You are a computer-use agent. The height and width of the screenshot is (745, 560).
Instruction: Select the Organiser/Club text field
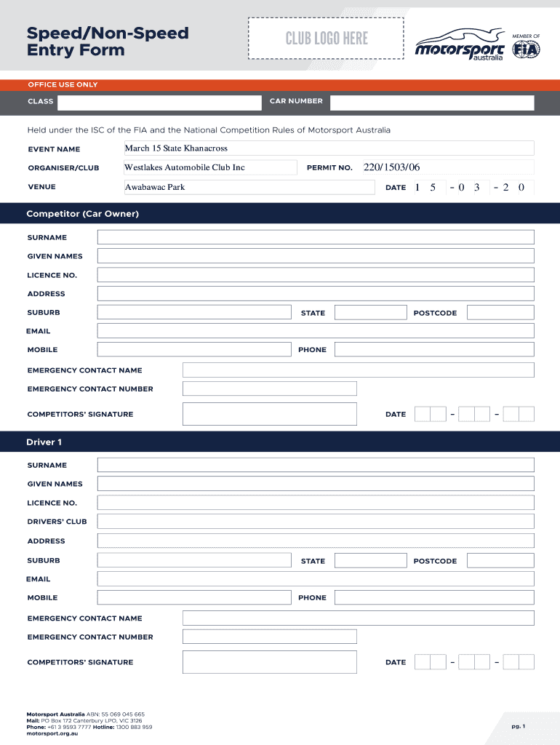tap(209, 167)
